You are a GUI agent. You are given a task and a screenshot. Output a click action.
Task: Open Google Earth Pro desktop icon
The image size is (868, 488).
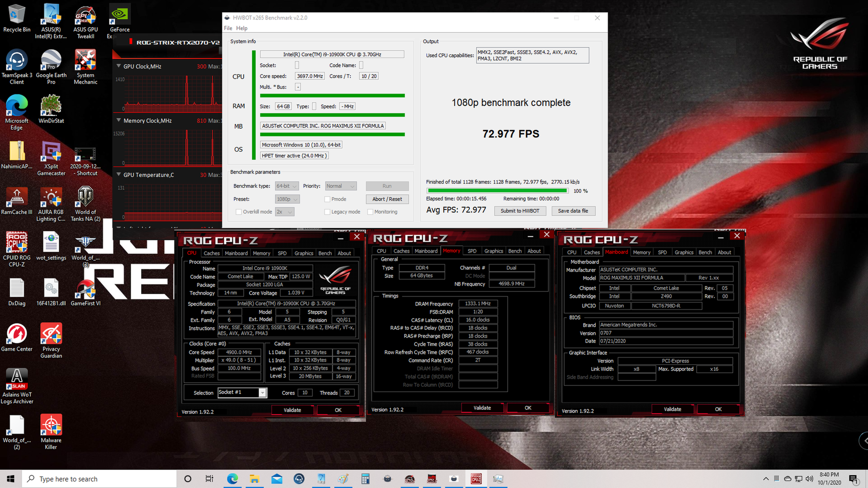pyautogui.click(x=51, y=67)
